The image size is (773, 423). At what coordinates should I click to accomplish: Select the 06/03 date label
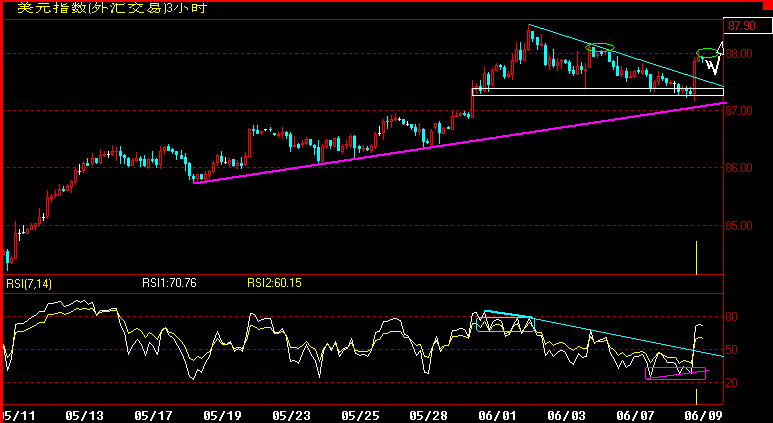point(565,416)
